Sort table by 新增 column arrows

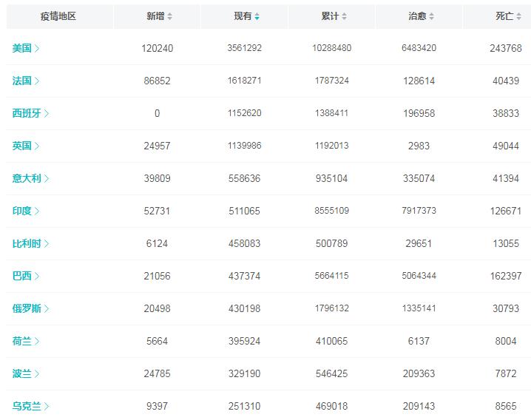[170, 16]
